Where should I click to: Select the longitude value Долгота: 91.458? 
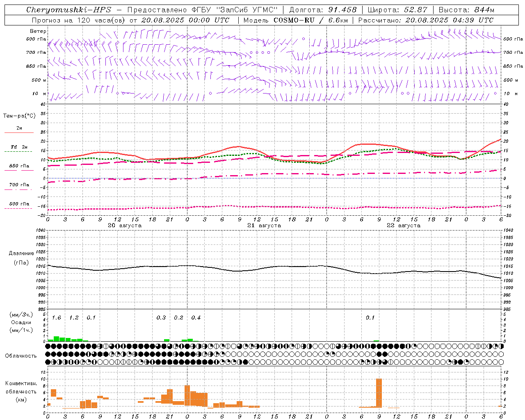click(323, 10)
